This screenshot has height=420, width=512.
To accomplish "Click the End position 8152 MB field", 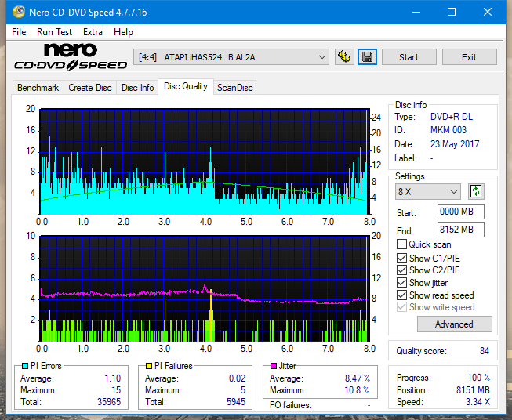I will point(460,230).
